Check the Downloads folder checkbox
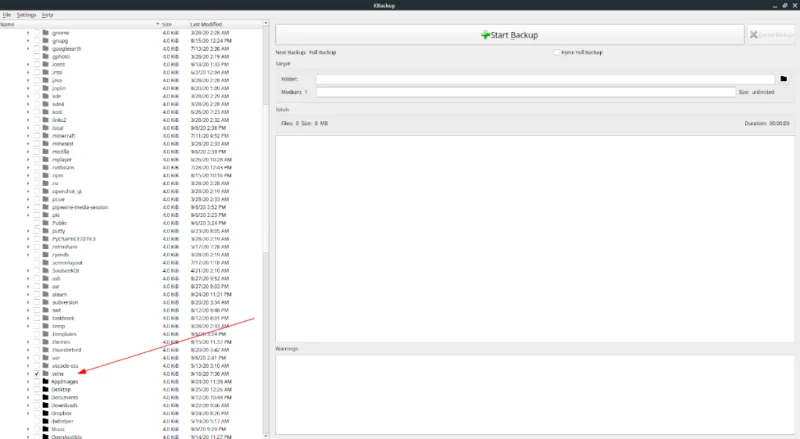 click(x=37, y=405)
